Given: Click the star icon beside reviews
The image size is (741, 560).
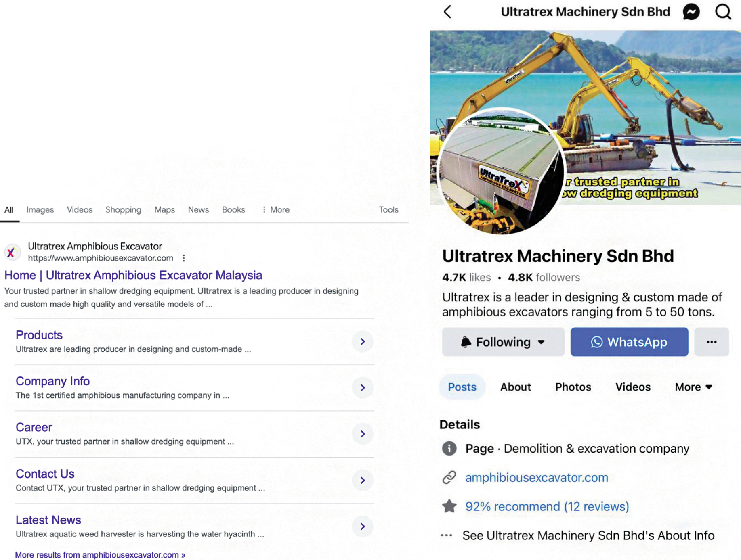Looking at the screenshot, I should (x=449, y=506).
